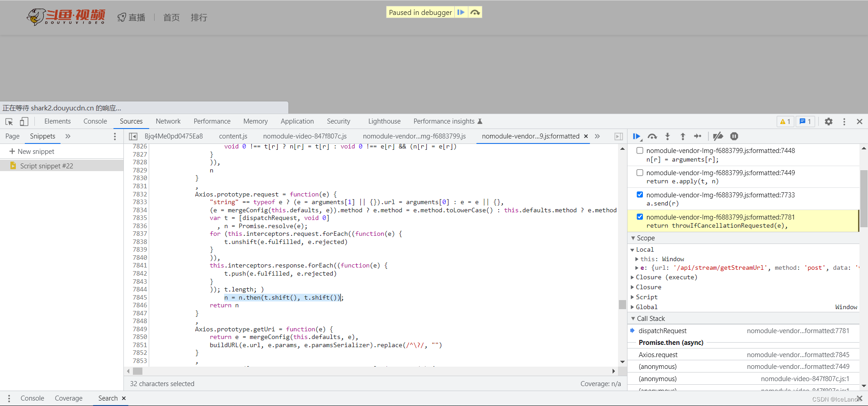Viewport: 868px width, 406px height.
Task: Click the inspect element picker icon
Action: pyautogui.click(x=9, y=121)
